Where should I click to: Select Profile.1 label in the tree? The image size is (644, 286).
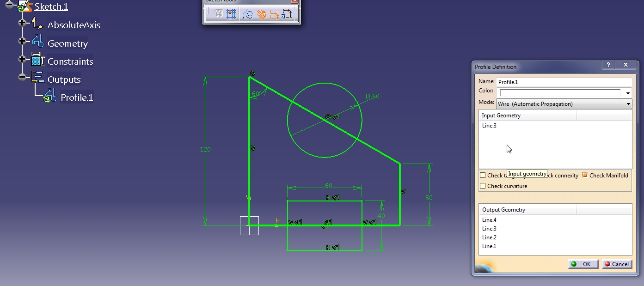coord(77,97)
